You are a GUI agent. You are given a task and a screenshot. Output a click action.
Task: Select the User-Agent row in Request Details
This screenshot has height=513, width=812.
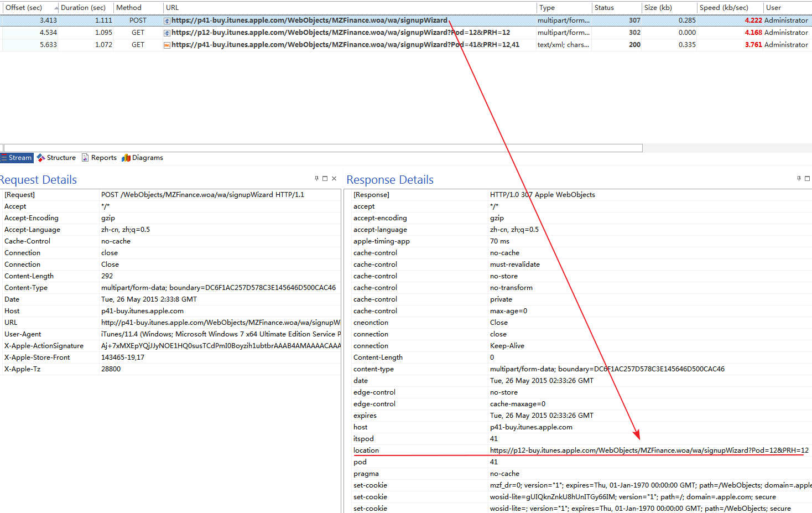point(23,334)
